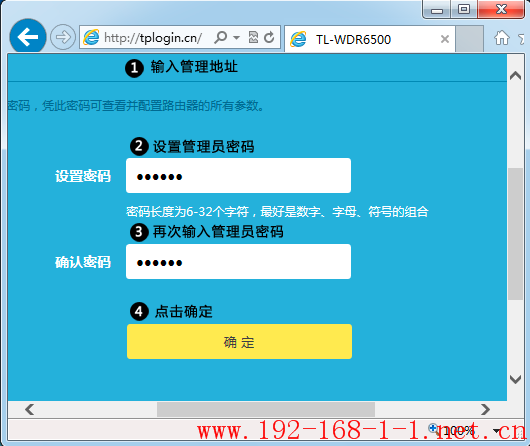
Task: Close the TL-WDR6500 tab
Action: tap(445, 39)
